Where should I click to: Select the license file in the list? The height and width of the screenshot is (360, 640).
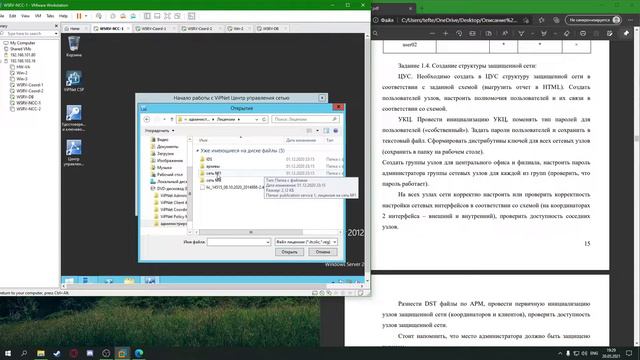tap(232, 187)
